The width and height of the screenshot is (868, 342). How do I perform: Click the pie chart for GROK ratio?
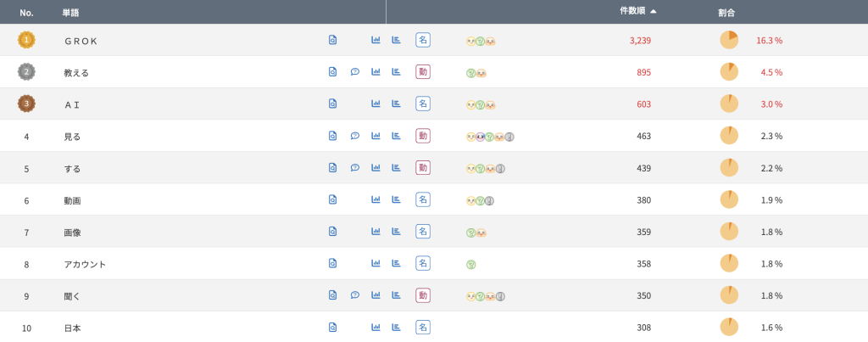[x=729, y=40]
